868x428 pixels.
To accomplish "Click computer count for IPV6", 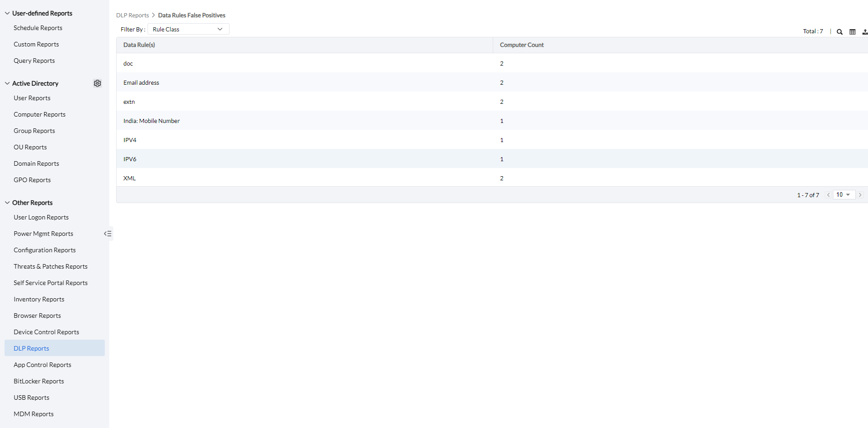I will coord(502,159).
